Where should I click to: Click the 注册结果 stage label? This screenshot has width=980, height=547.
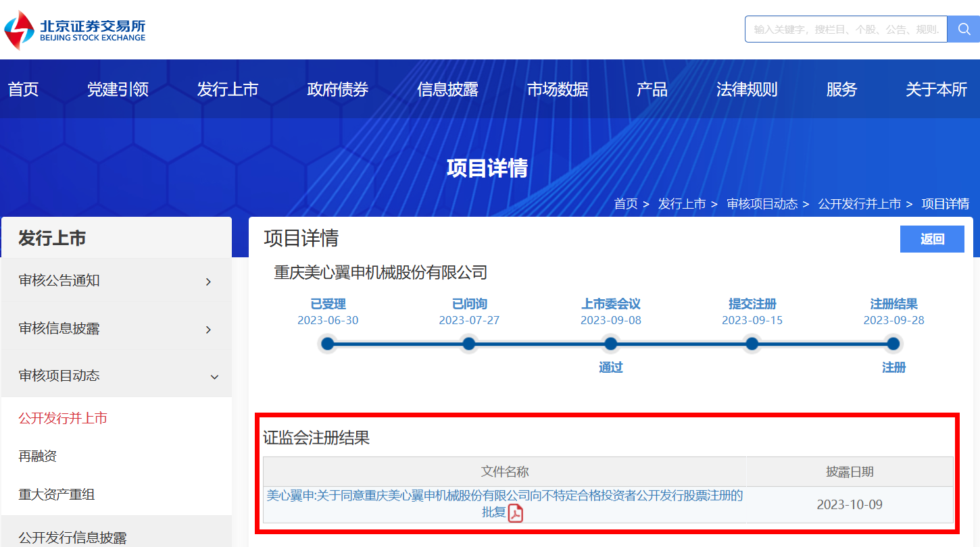pos(894,305)
